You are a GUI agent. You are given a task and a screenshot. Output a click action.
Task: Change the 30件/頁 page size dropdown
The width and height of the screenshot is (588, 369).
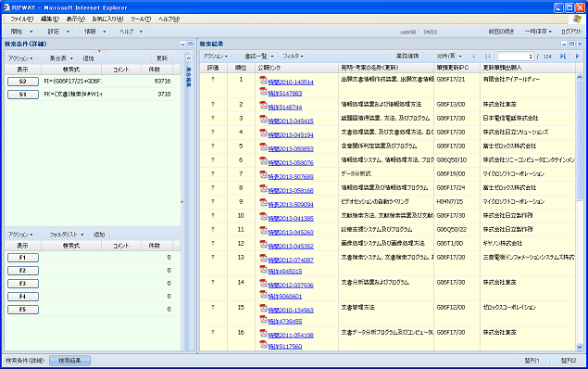449,56
